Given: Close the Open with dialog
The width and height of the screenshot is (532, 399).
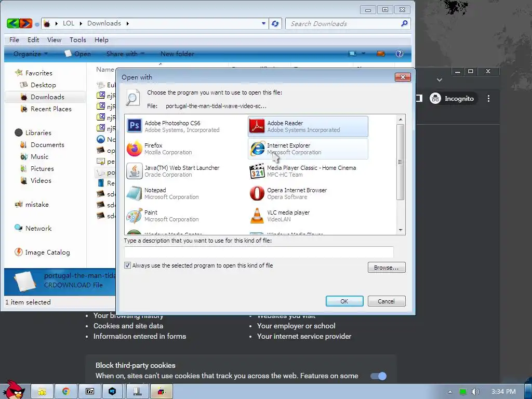Looking at the screenshot, I should click(x=403, y=77).
